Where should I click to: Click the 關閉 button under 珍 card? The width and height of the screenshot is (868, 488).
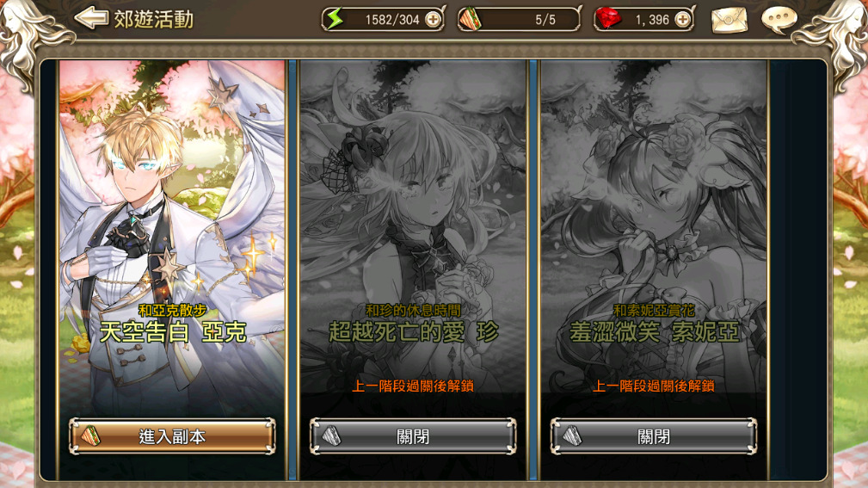point(413,436)
